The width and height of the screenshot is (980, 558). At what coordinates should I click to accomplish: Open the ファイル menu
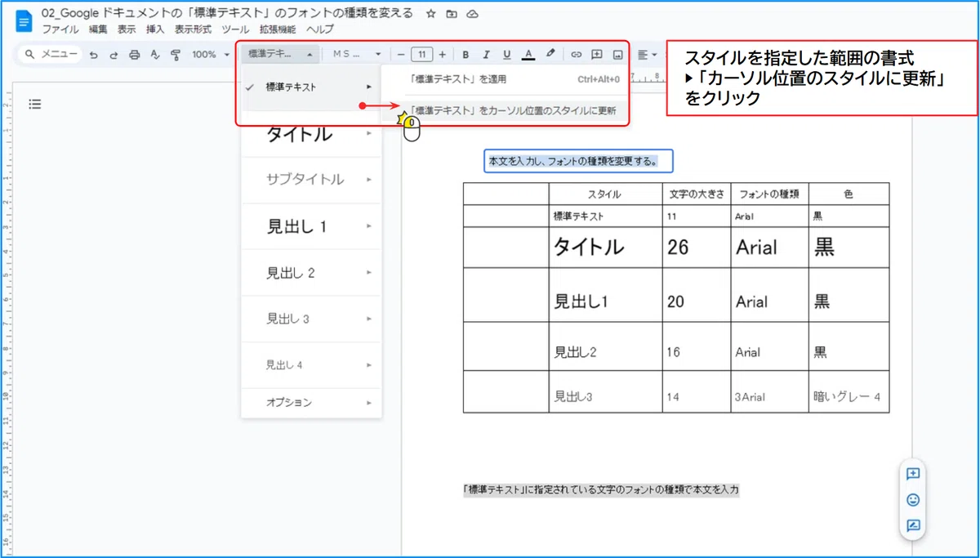pyautogui.click(x=60, y=29)
